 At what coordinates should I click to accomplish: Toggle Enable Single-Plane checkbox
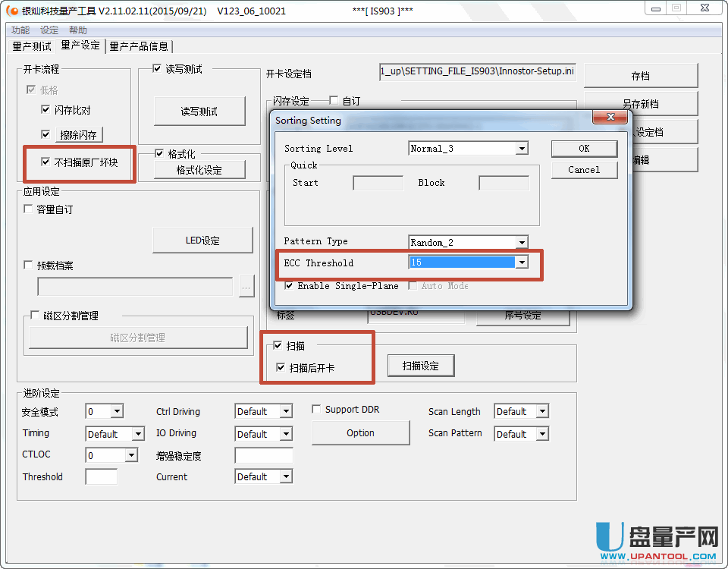(289, 286)
